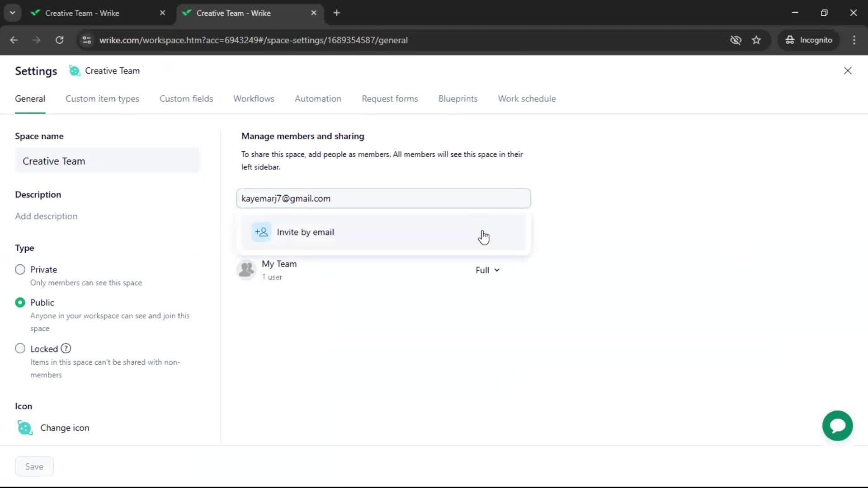Screen dimensions: 868x488
Task: Click the Incognito indicator
Action: 809,40
